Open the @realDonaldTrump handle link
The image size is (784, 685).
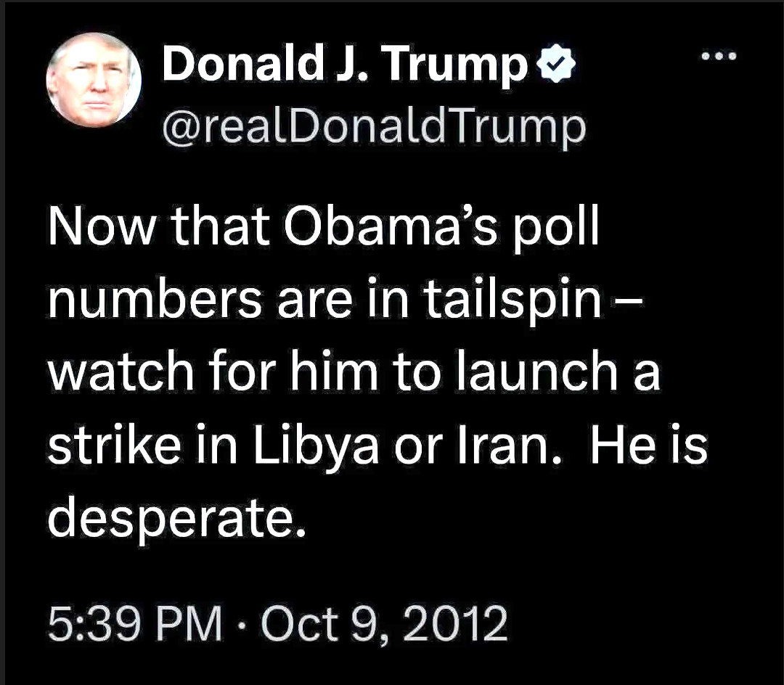coord(373,126)
